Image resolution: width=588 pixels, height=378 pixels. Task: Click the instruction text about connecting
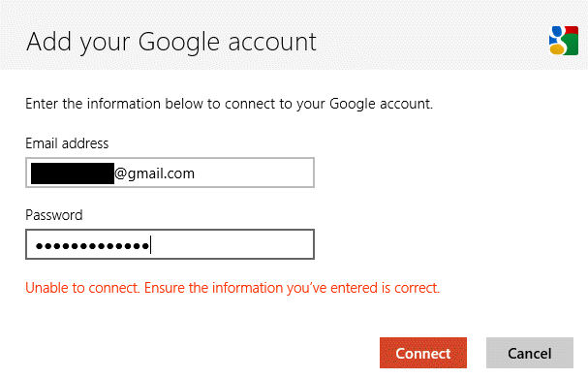[x=230, y=104]
